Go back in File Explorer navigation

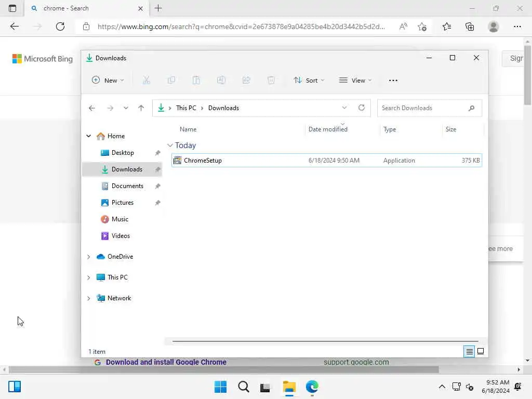point(91,108)
